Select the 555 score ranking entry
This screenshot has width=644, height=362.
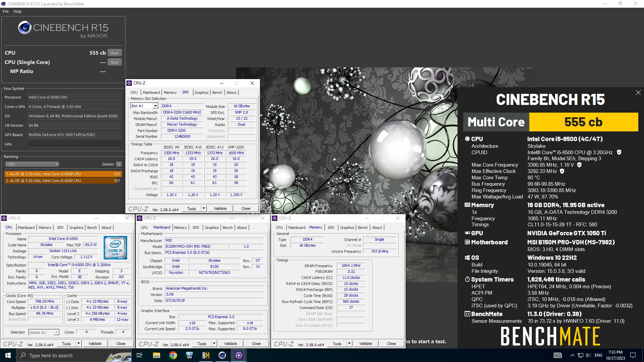pos(63,174)
